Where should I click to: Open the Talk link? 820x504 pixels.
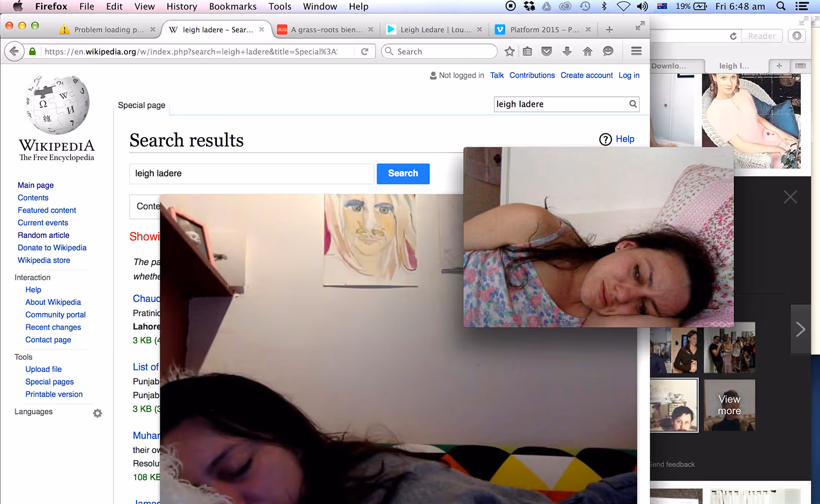[497, 75]
